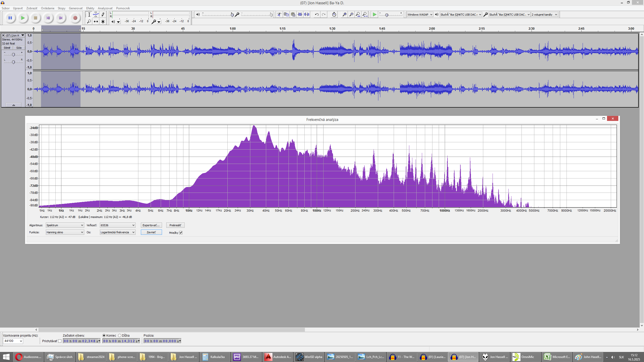Click the Exportovať button

151,225
